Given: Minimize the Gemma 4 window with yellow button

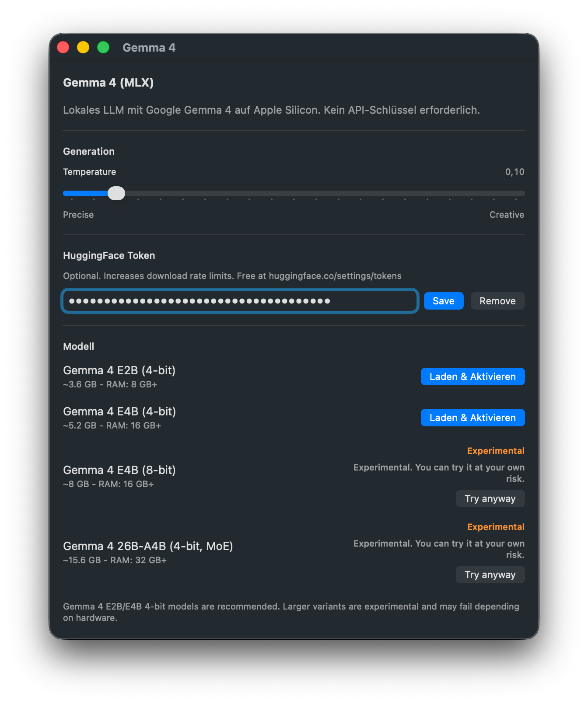Looking at the screenshot, I should [x=83, y=47].
